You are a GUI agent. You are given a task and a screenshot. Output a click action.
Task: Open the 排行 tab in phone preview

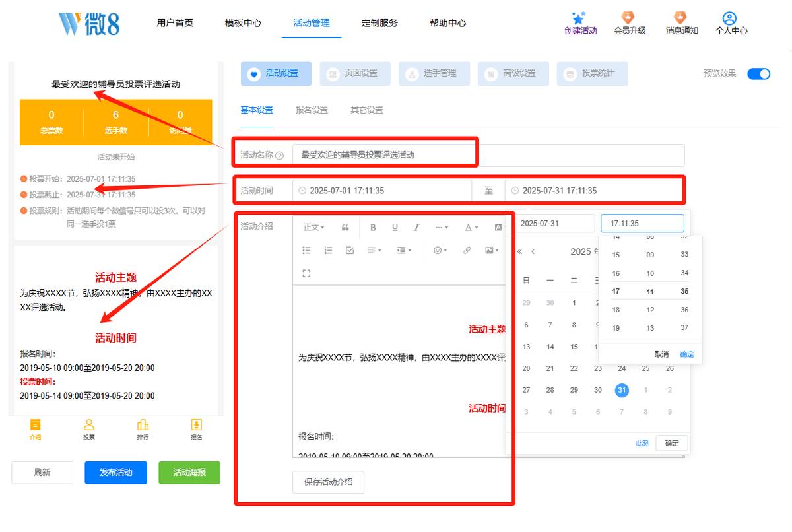[143, 429]
